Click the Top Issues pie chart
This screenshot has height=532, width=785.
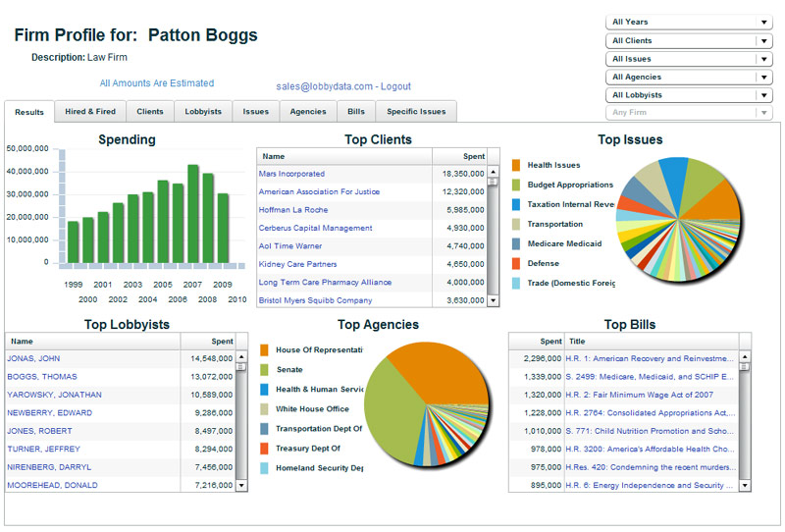coord(678,219)
